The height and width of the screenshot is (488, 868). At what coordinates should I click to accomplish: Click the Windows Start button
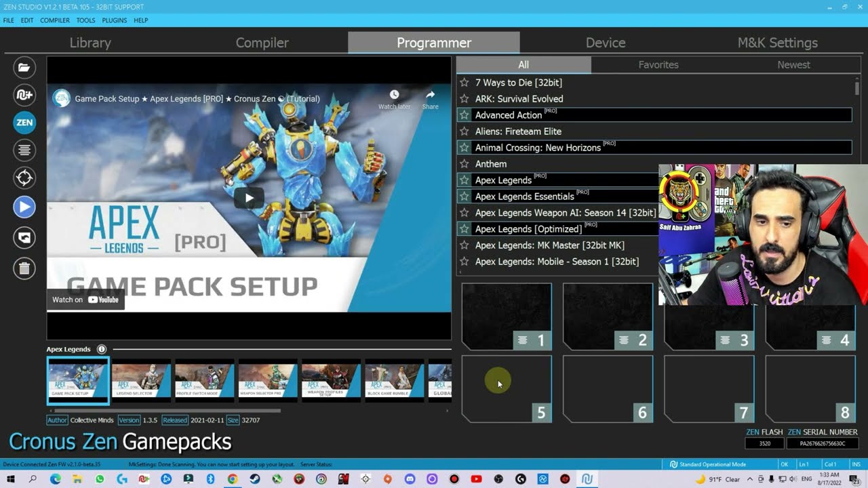point(11,479)
